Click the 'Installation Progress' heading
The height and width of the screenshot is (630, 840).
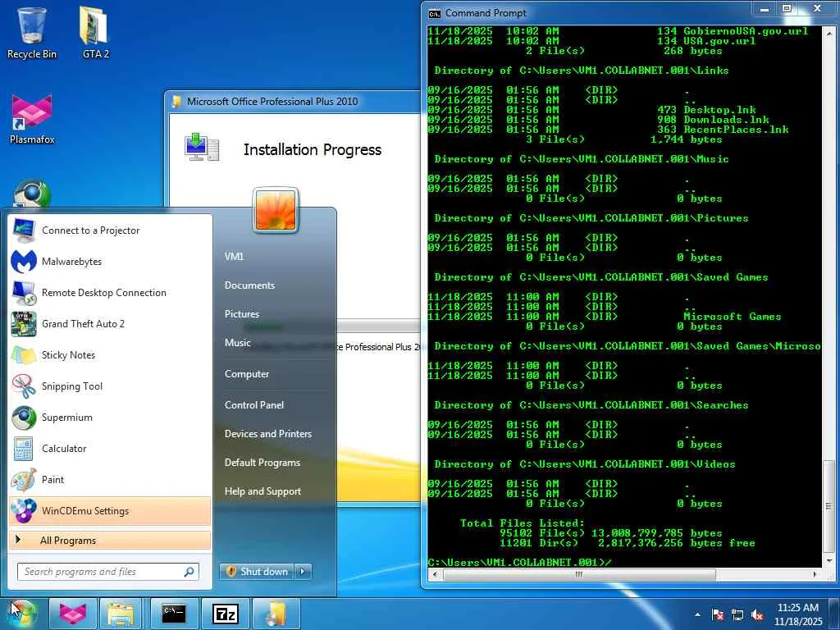tap(313, 150)
